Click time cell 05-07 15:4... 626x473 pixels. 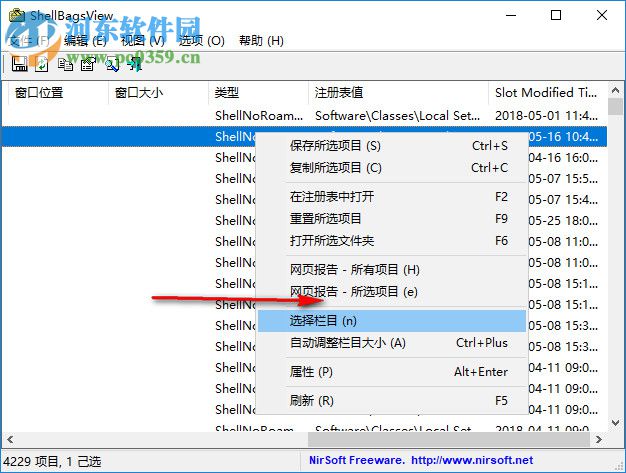click(x=563, y=200)
